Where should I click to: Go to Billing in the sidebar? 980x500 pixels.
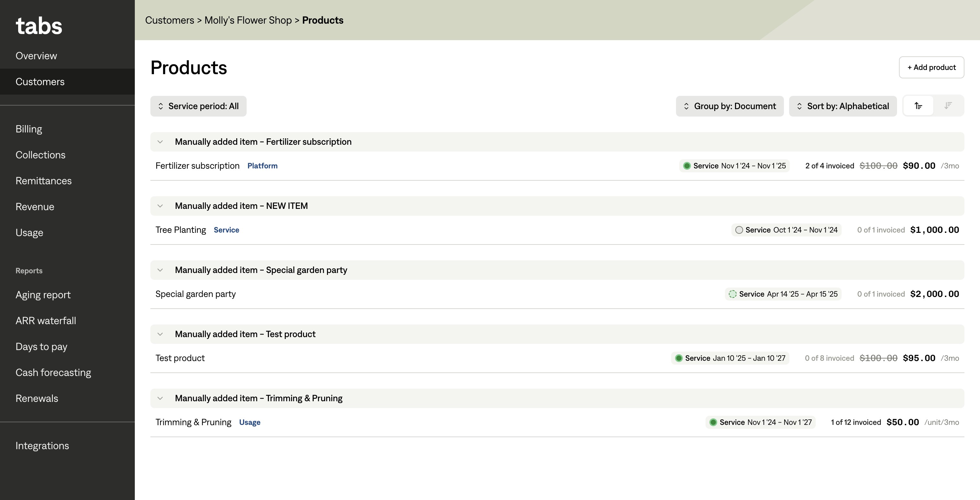[x=29, y=129]
